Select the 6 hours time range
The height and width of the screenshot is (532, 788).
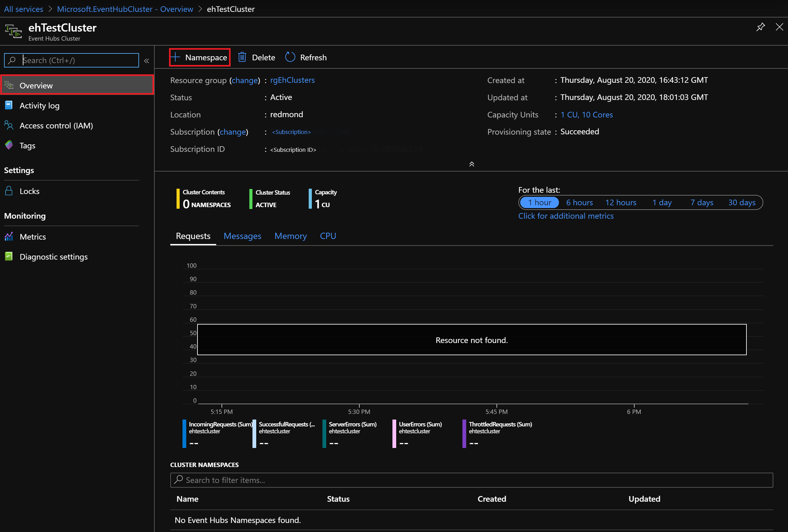click(x=579, y=202)
